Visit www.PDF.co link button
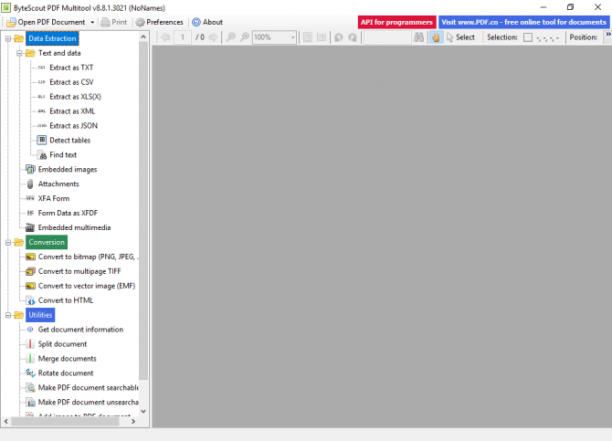This screenshot has height=441, width=612. click(x=524, y=22)
